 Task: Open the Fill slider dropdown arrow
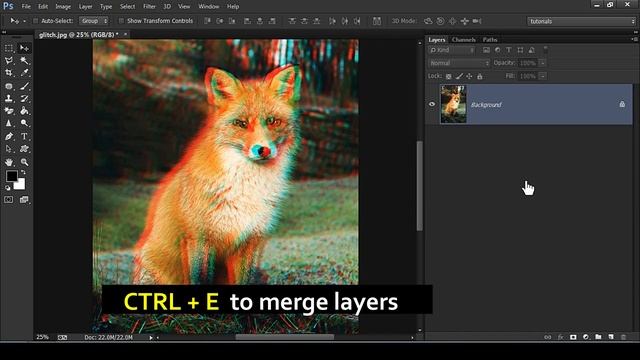pyautogui.click(x=542, y=76)
